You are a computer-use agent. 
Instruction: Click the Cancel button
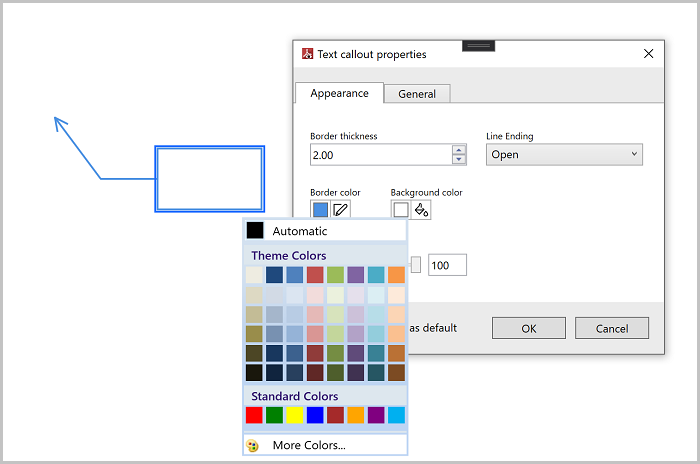[x=612, y=328]
